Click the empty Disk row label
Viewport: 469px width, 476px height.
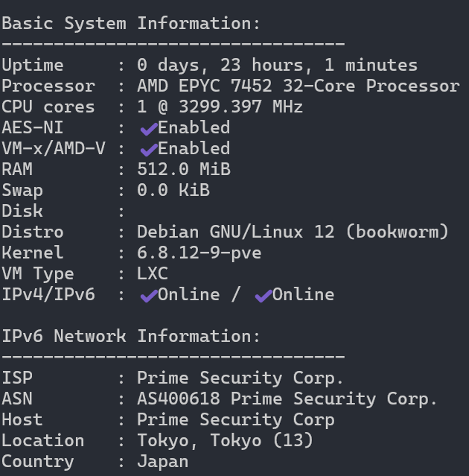tap(22, 211)
